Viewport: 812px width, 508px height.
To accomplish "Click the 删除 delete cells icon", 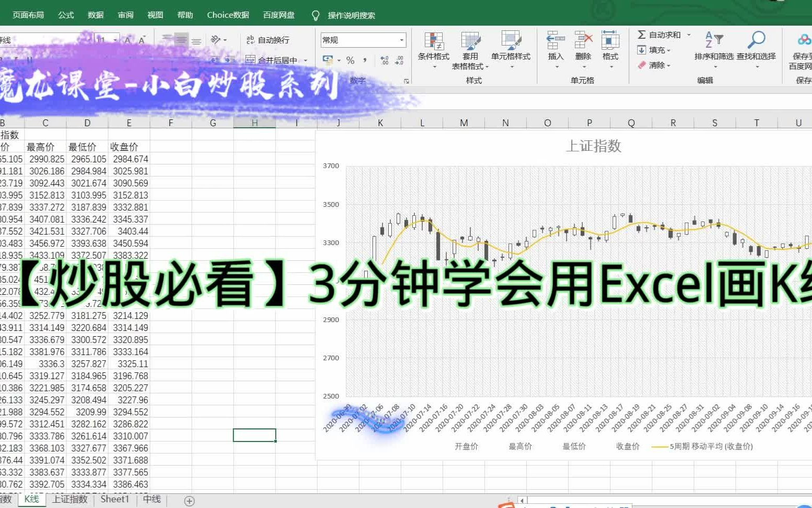I will (583, 40).
